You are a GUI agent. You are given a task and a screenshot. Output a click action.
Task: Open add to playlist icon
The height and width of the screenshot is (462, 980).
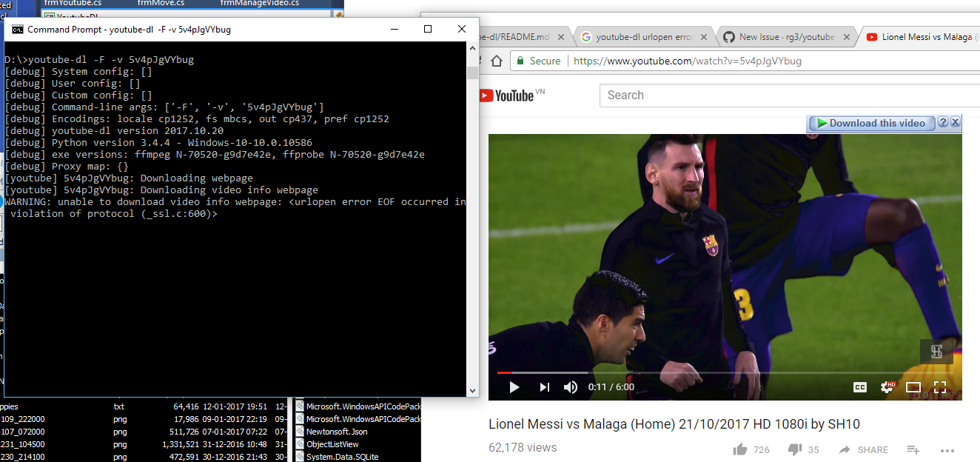click(x=913, y=449)
